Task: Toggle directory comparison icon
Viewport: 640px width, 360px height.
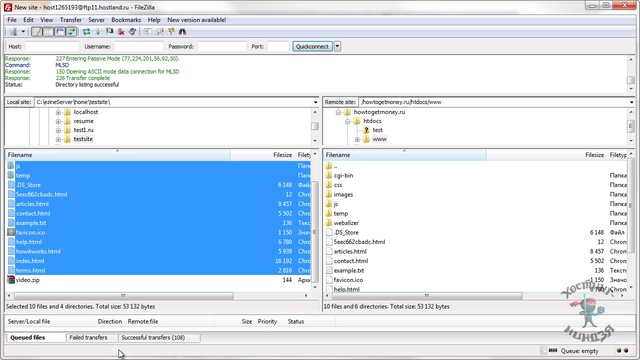Action: point(160,31)
